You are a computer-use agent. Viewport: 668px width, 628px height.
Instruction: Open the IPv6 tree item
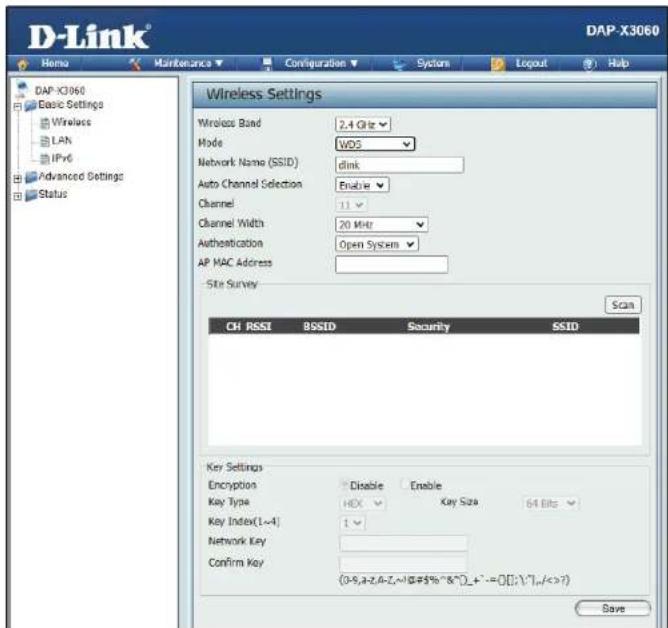tap(62, 158)
